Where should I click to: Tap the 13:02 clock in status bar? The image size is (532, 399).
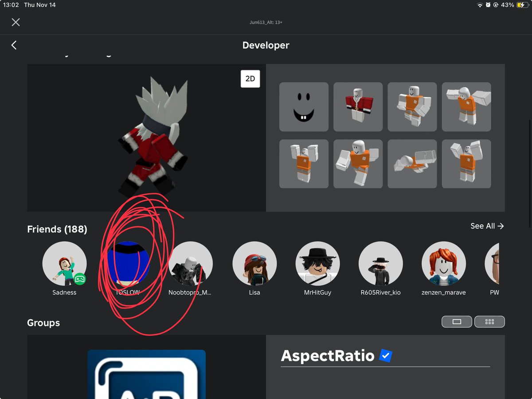click(x=11, y=5)
